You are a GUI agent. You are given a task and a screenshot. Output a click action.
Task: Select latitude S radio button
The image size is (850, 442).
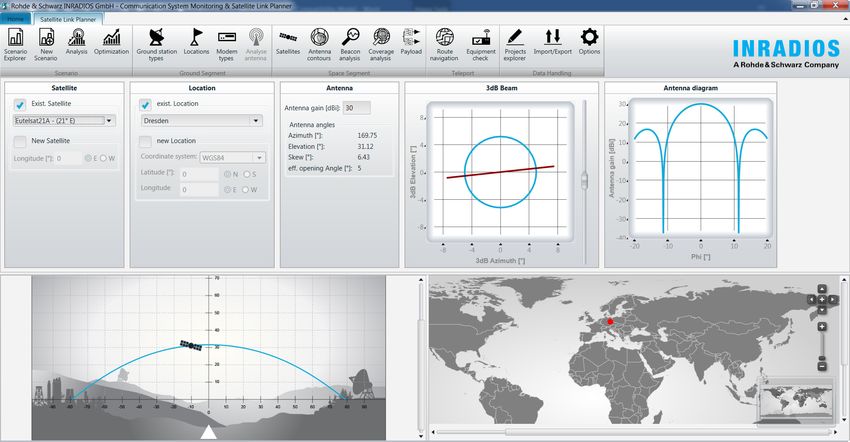click(x=247, y=174)
